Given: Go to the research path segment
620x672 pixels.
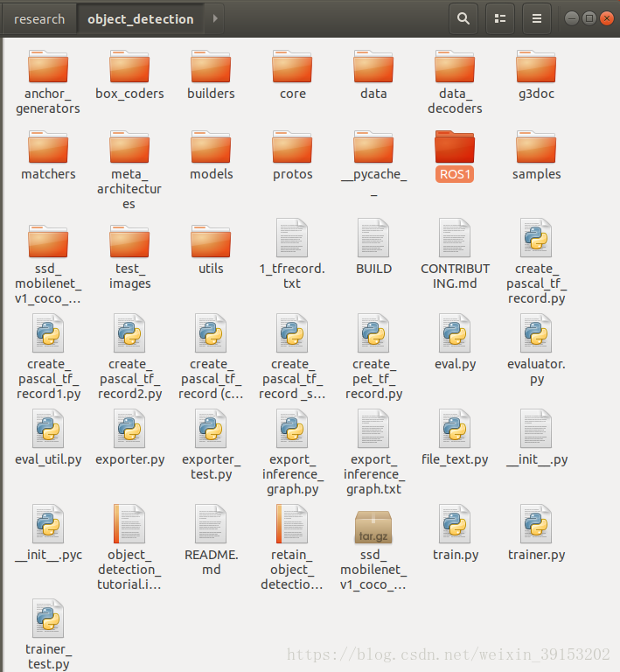Looking at the screenshot, I should tap(39, 19).
